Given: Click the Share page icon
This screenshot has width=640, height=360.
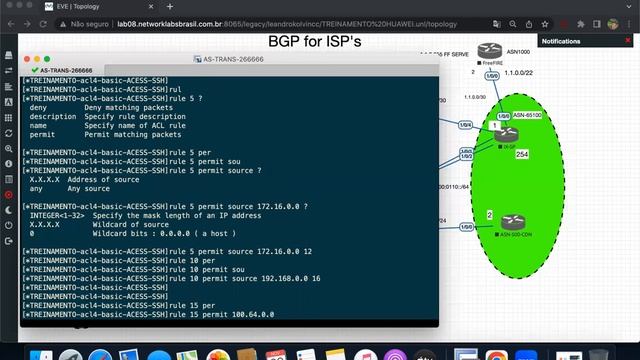Looking at the screenshot, I should point(529,24).
